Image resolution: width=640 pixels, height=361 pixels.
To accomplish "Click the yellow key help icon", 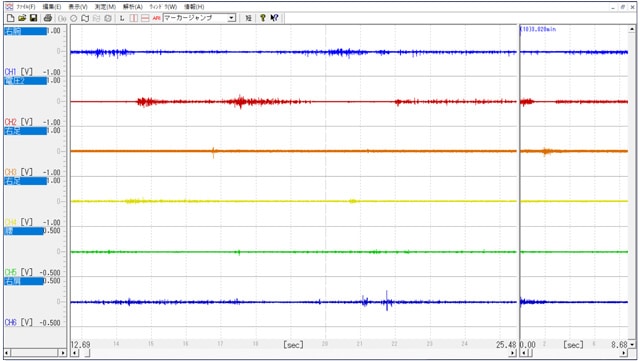I will pos(263,18).
